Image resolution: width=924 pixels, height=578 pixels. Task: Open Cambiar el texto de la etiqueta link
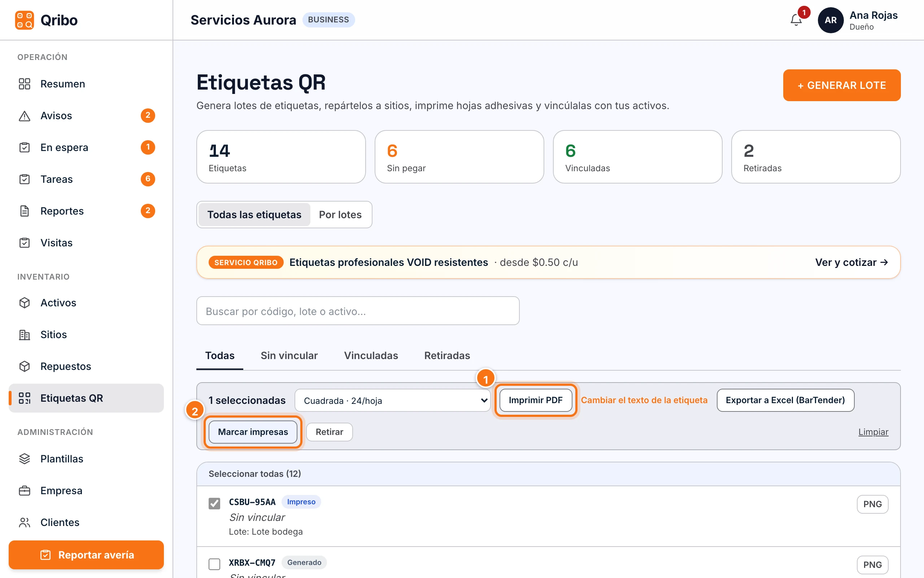644,400
